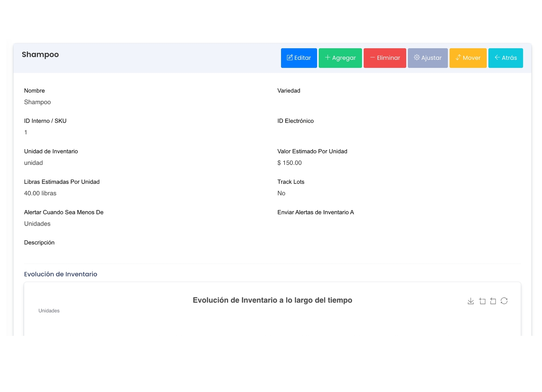This screenshot has height=392, width=542.
Task: Click the Track Lots value No
Action: click(x=281, y=193)
